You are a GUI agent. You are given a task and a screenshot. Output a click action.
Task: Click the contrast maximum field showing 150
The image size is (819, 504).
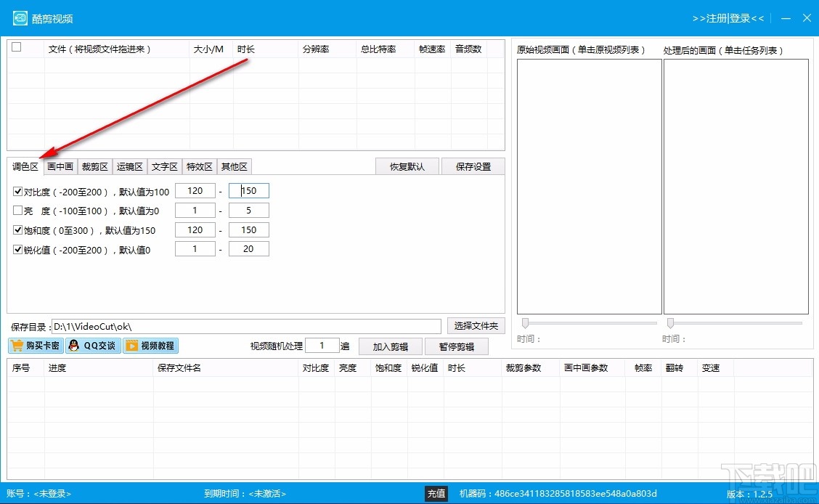click(x=248, y=191)
